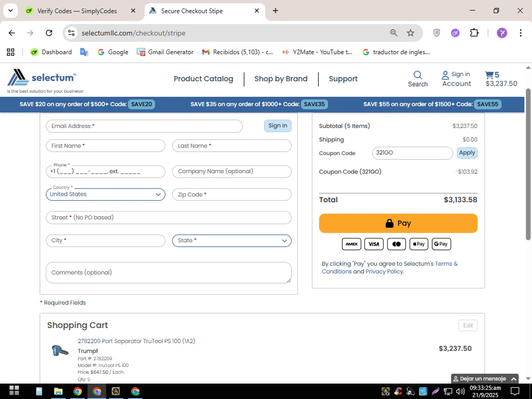Open File Explorer from the taskbar
The width and height of the screenshot is (532, 399).
58,391
